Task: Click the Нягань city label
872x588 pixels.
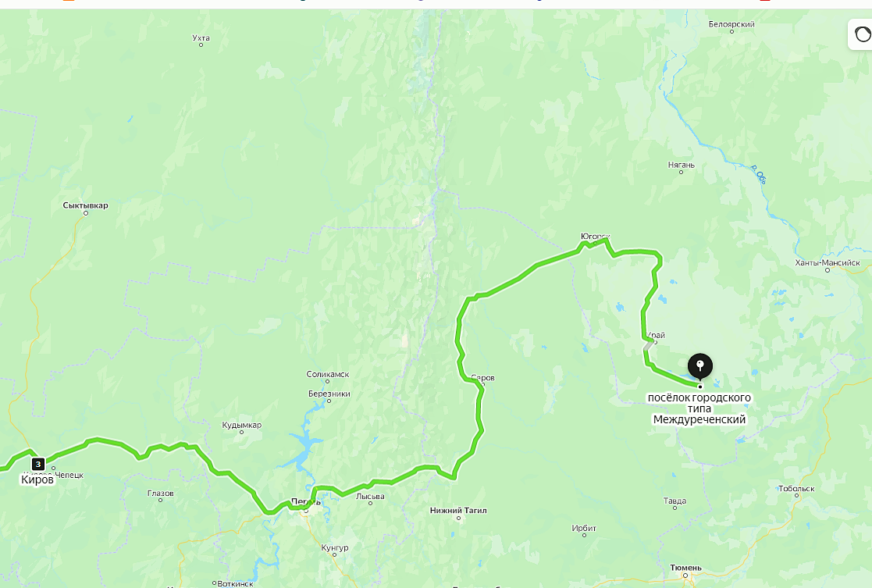Action: click(681, 165)
